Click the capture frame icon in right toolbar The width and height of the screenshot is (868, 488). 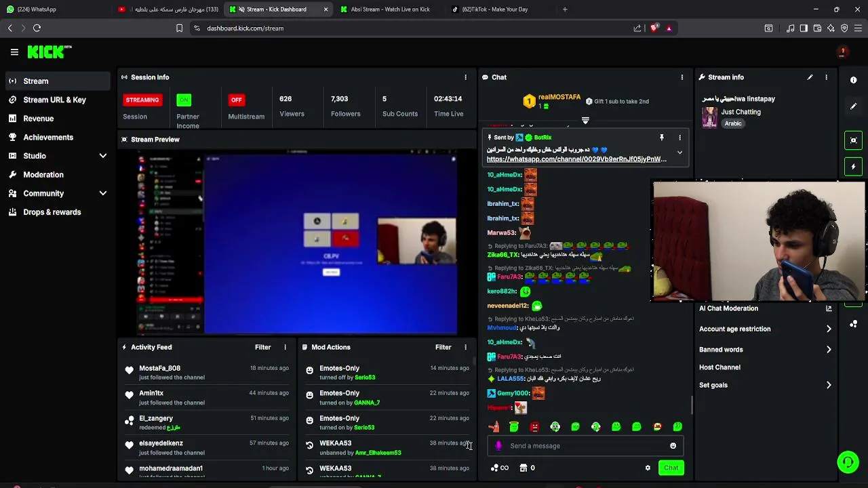click(853, 140)
